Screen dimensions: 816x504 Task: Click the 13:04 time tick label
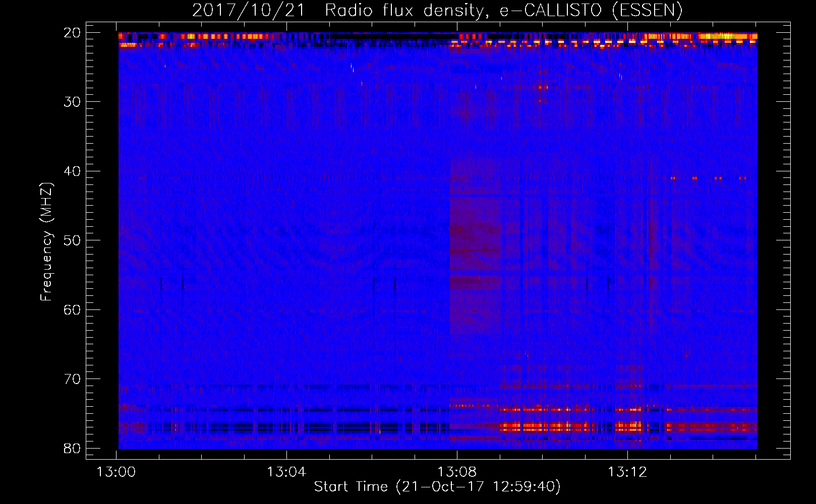coord(286,472)
